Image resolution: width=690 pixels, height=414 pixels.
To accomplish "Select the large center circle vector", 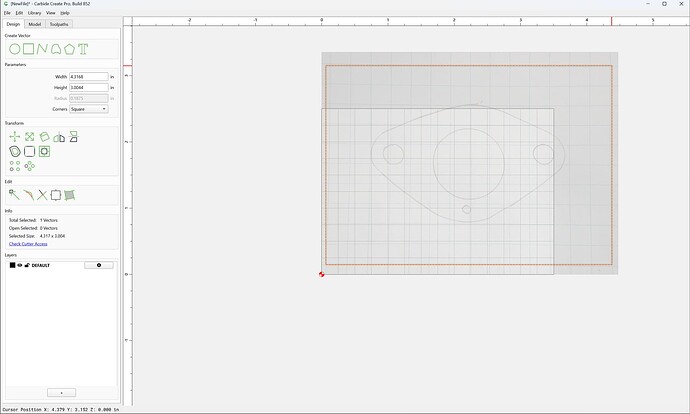I will (469, 164).
